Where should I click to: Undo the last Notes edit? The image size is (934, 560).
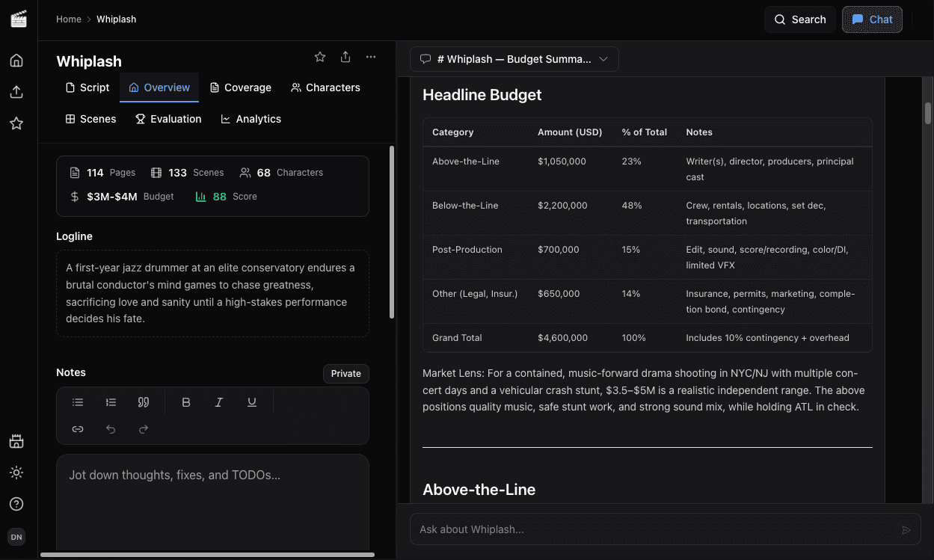[x=111, y=428]
